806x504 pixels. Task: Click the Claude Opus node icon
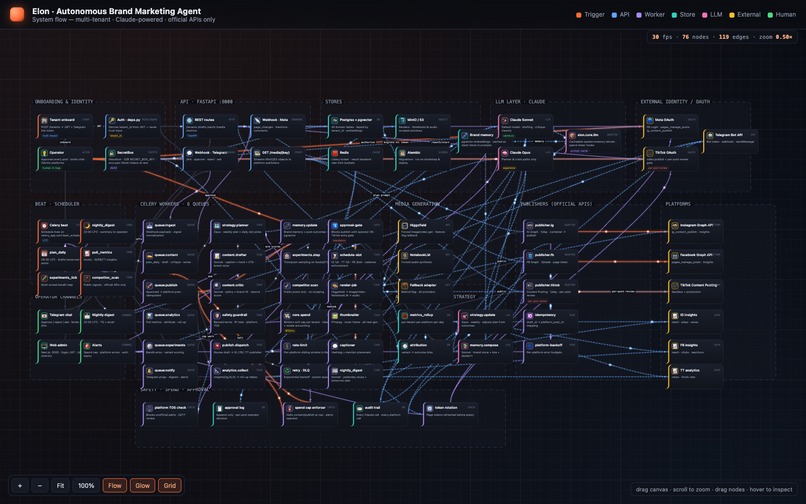[505, 153]
